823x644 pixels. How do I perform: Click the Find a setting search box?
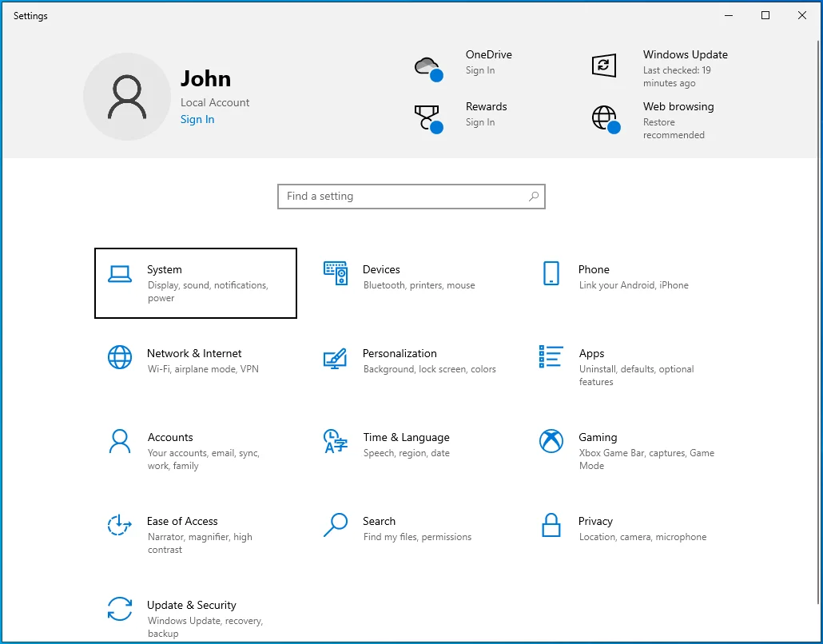tap(411, 197)
